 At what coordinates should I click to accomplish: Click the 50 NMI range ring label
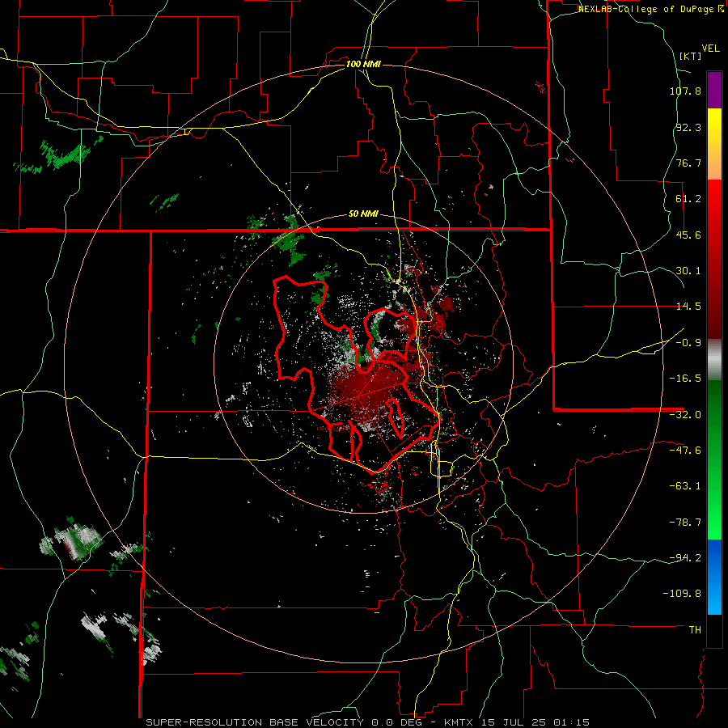(363, 214)
